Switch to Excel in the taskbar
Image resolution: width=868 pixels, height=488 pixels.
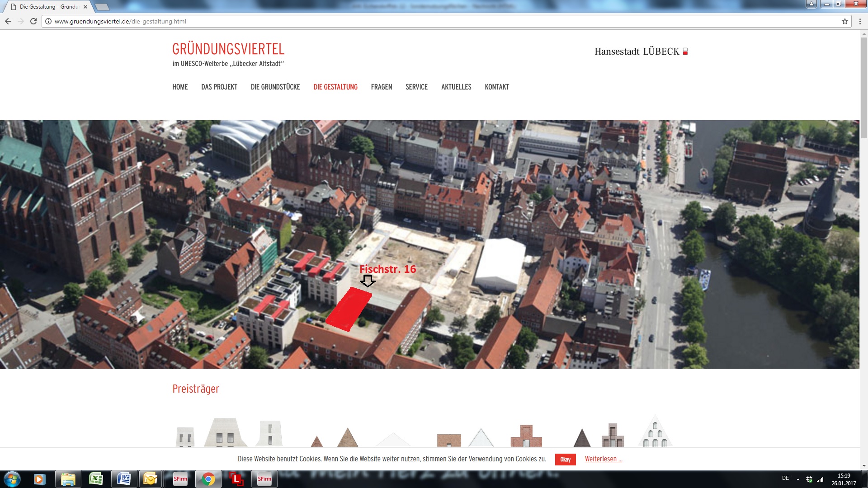pos(96,479)
